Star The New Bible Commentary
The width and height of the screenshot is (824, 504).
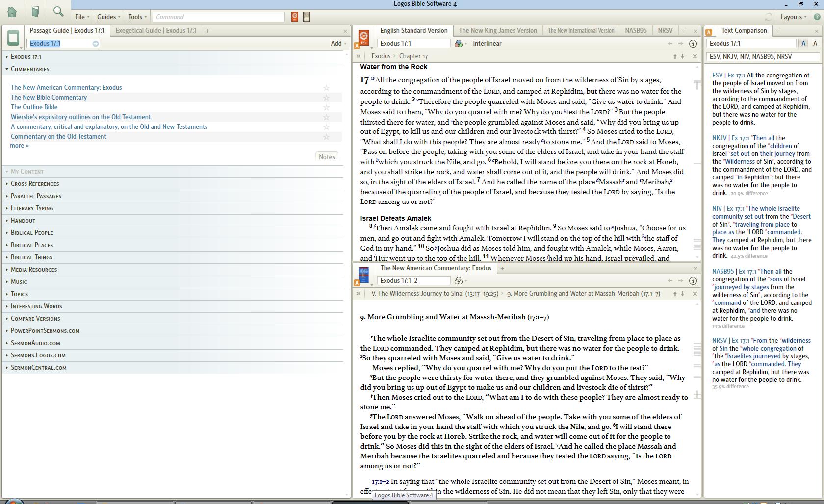click(x=326, y=98)
